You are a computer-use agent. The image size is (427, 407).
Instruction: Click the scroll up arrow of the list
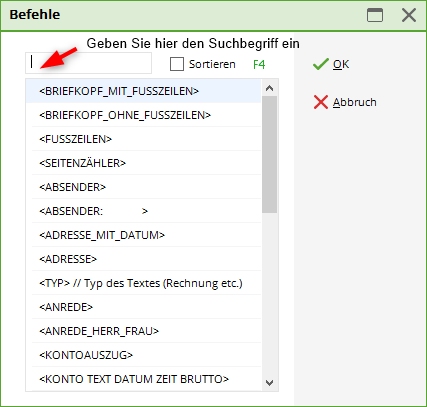[269, 88]
